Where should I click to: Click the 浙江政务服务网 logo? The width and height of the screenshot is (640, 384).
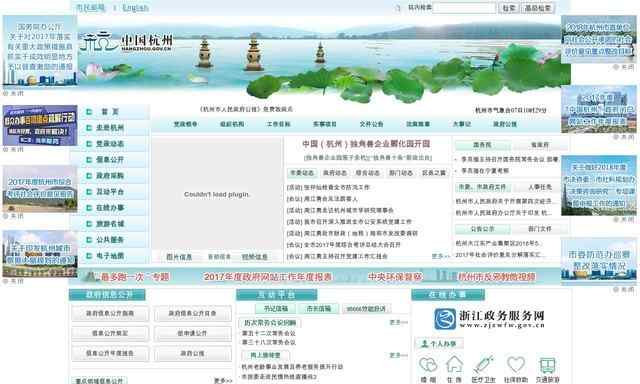[489, 319]
